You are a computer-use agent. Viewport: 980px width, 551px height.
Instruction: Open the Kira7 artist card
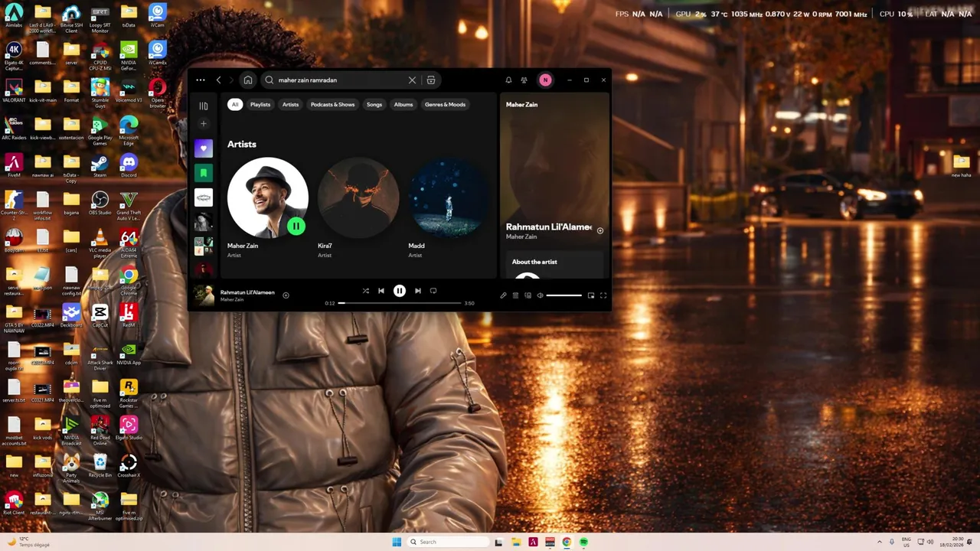[358, 208]
